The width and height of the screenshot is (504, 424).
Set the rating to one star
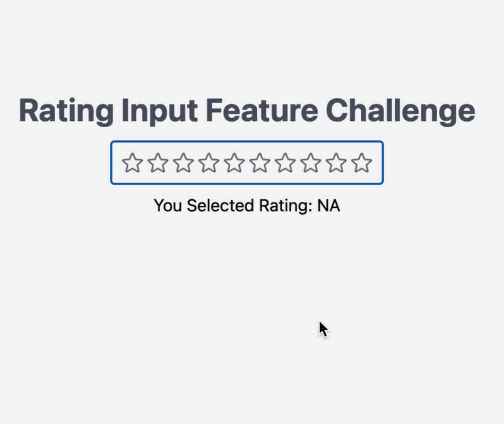133,163
